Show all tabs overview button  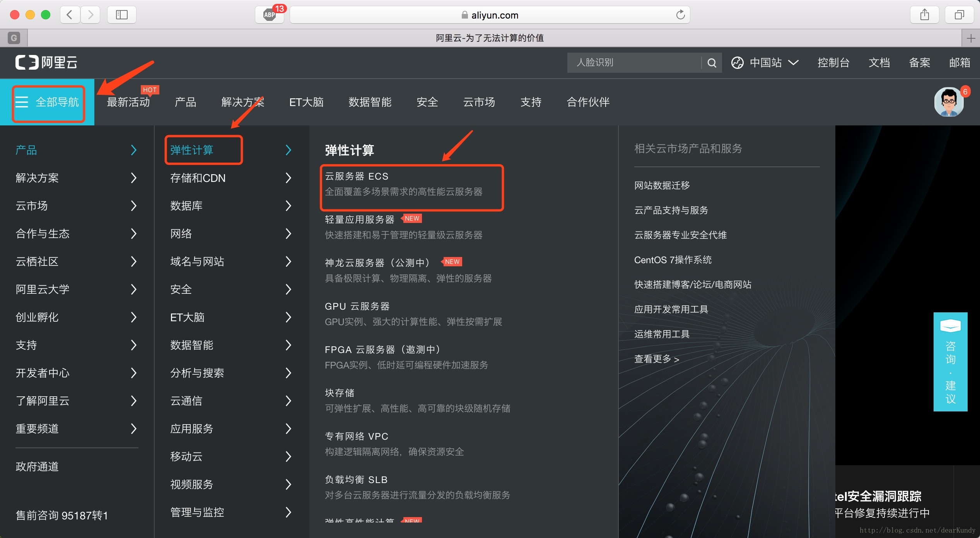(x=959, y=15)
